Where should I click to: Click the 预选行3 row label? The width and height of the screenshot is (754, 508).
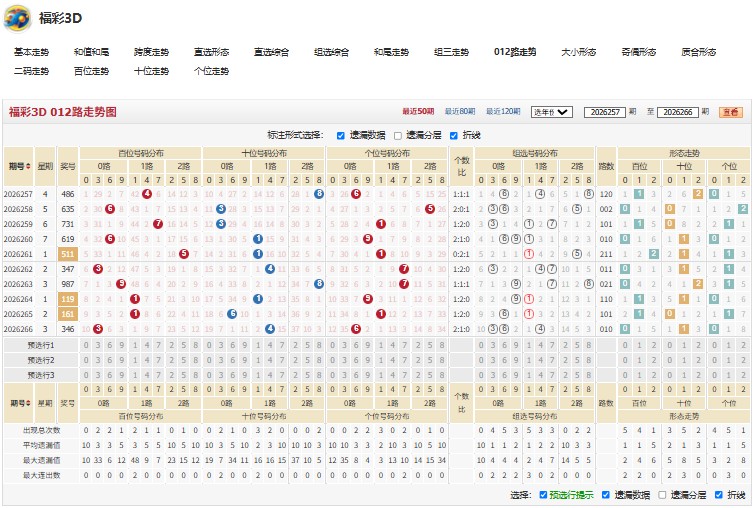pyautogui.click(x=41, y=375)
